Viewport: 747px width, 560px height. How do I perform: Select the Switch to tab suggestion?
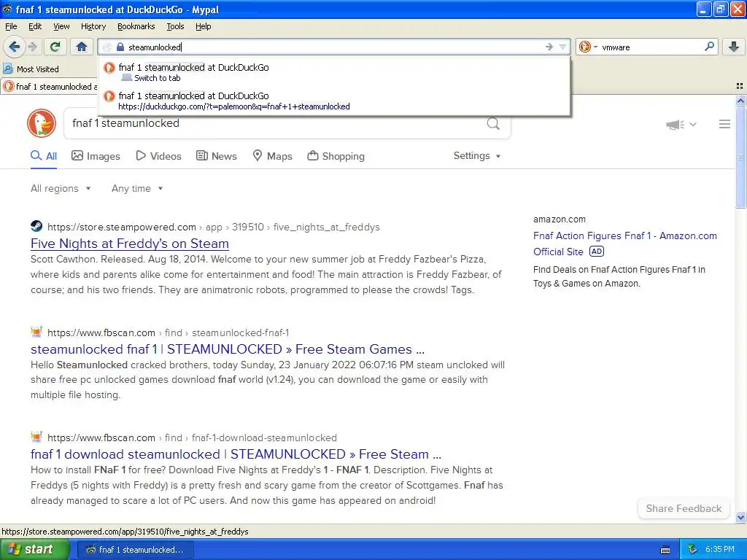(x=333, y=72)
